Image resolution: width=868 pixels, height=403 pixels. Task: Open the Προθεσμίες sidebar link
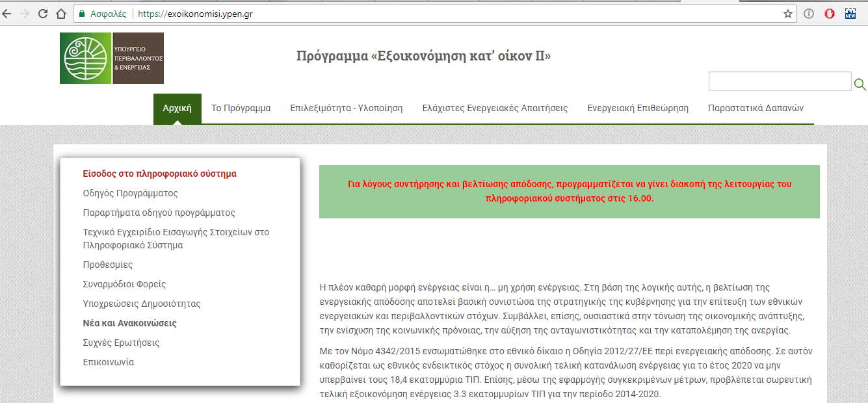[108, 265]
